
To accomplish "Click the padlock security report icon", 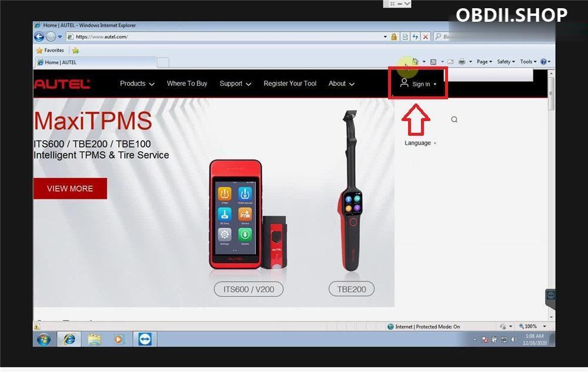I will click(x=394, y=36).
